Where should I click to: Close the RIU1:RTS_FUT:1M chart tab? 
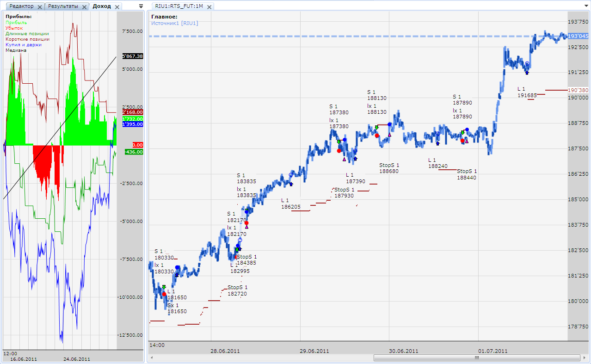pos(209,7)
